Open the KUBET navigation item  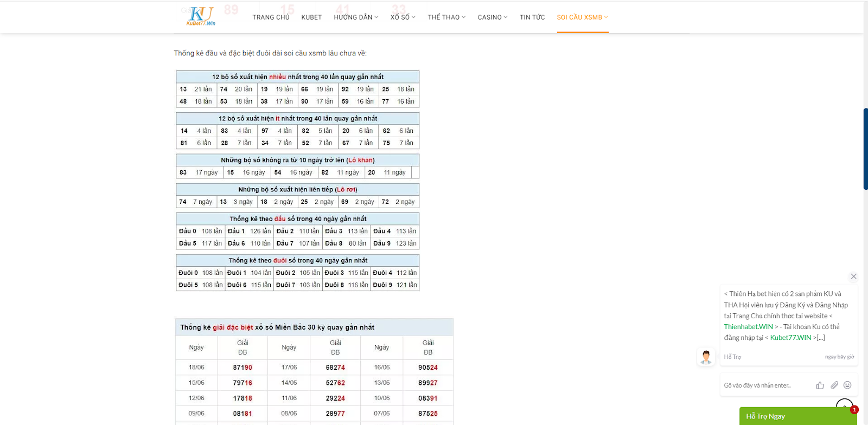[x=311, y=17]
